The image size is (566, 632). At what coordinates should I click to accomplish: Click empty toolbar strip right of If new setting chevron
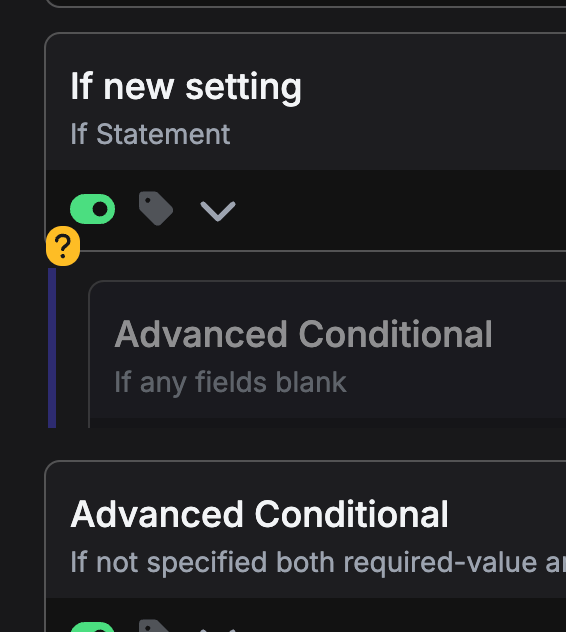click(x=401, y=210)
